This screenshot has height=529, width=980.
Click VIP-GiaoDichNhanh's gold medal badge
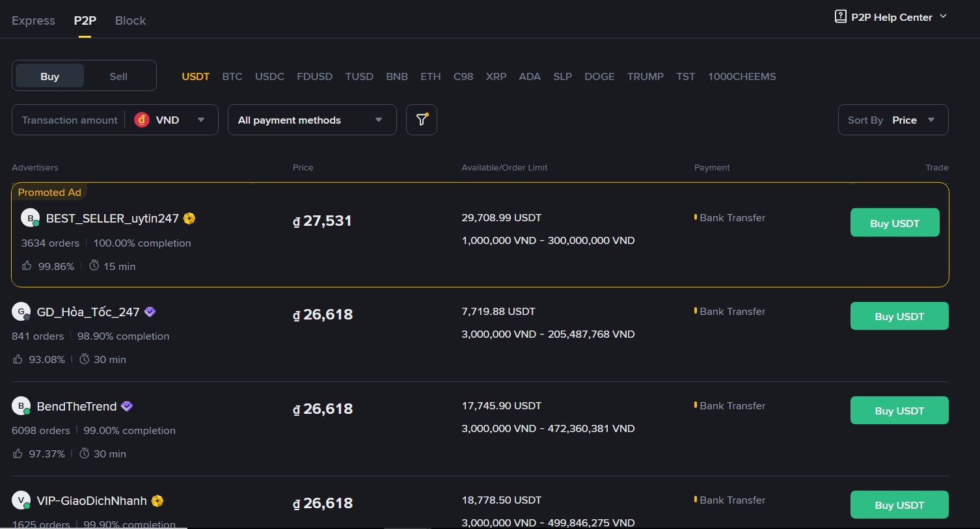pyautogui.click(x=157, y=500)
